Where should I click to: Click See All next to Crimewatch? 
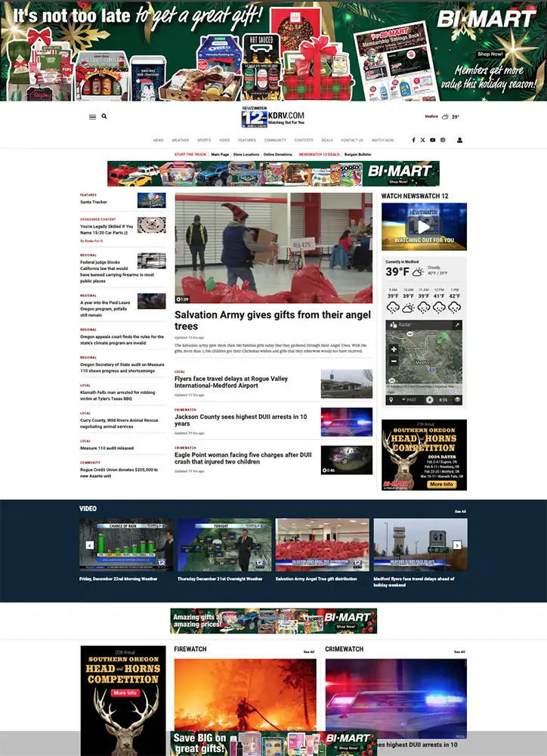459,652
